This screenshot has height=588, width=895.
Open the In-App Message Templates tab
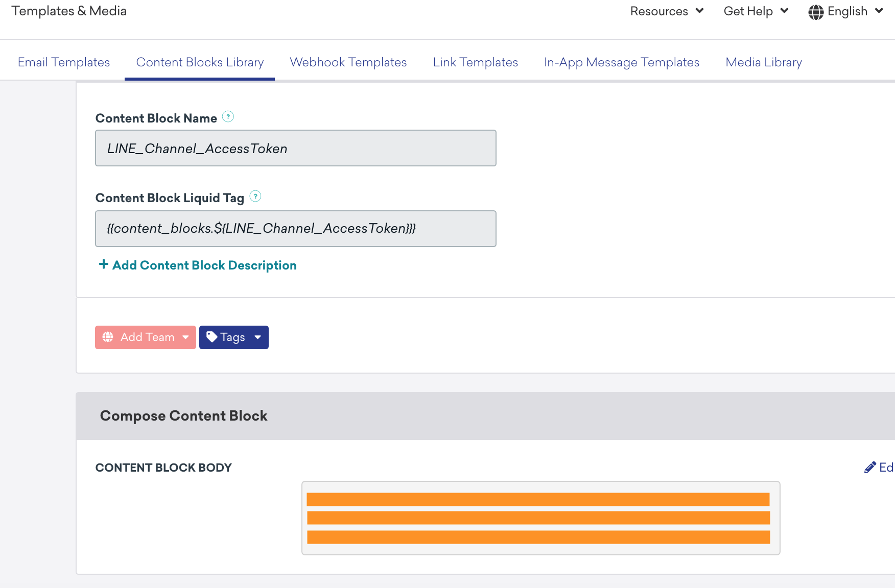[622, 62]
